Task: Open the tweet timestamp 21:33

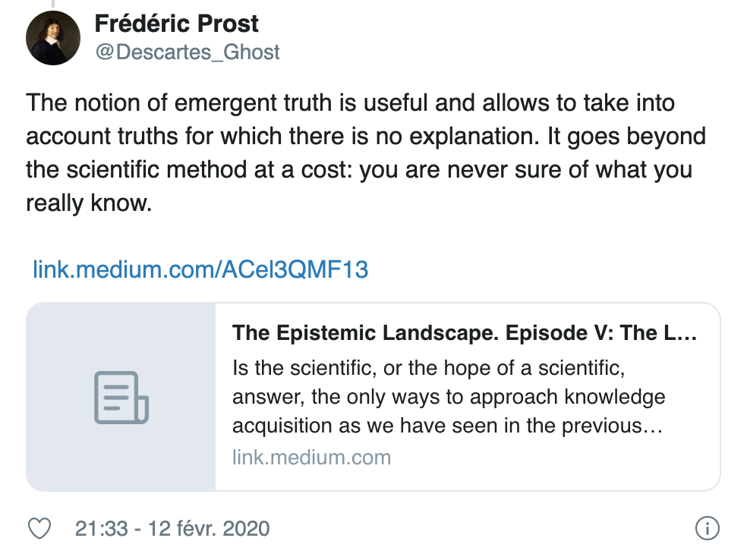Action: 101,528
